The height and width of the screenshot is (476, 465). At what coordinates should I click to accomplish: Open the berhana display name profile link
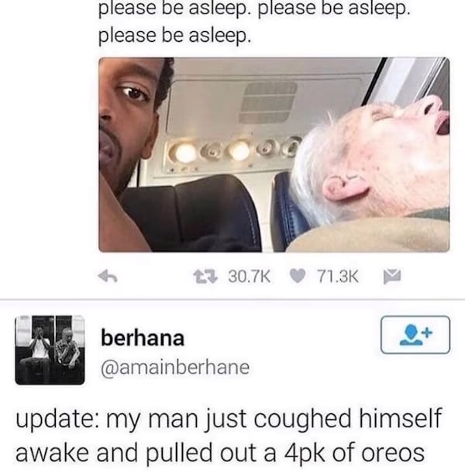(x=143, y=338)
